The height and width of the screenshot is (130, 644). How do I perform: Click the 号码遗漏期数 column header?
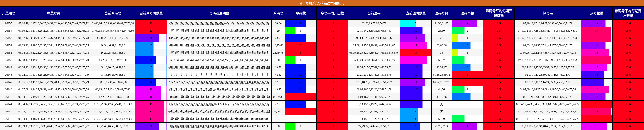219,13
